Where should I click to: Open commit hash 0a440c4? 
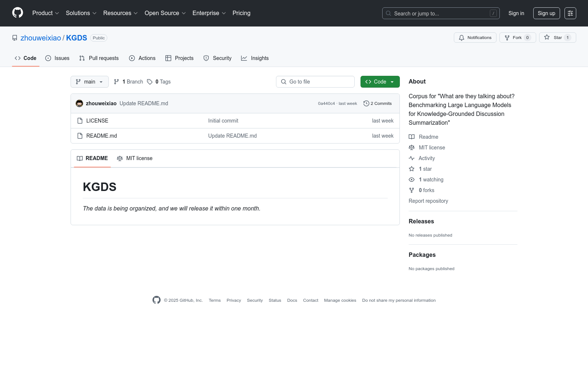click(x=326, y=104)
